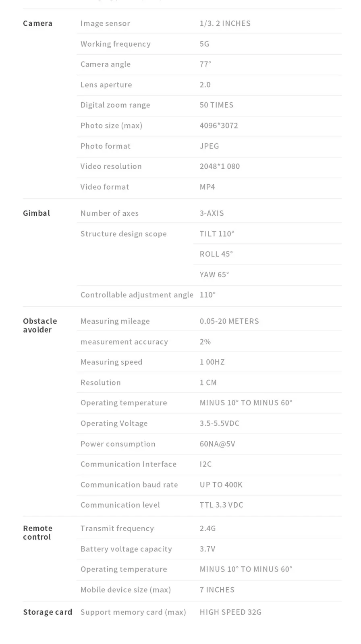Image resolution: width=361 pixels, height=644 pixels.
Task: Click the Communication Interface label
Action: pos(129,464)
